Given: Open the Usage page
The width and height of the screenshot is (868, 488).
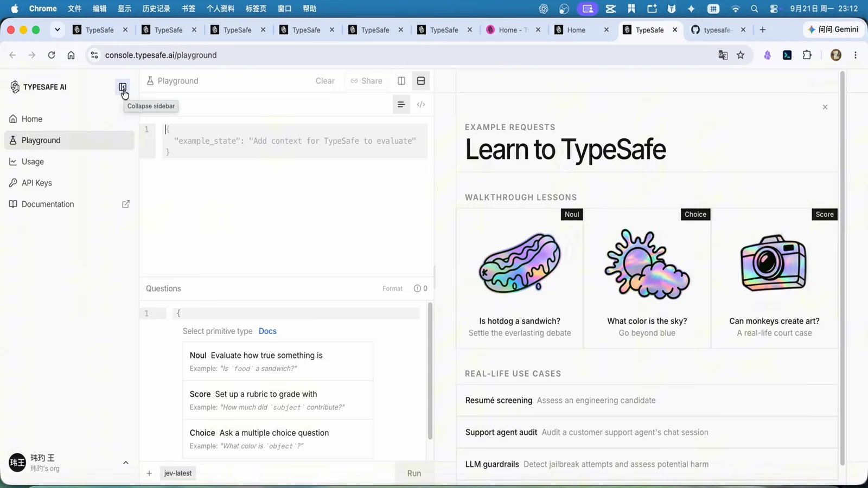Looking at the screenshot, I should (69, 162).
